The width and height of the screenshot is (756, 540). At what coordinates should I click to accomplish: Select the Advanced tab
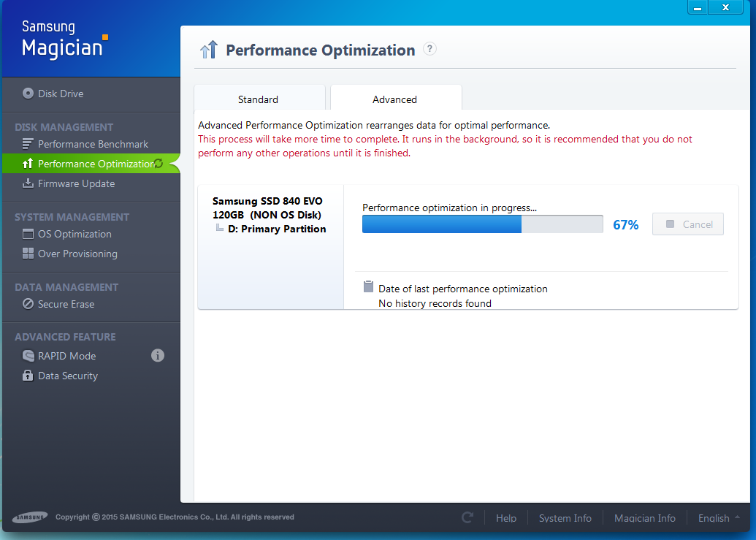[396, 99]
